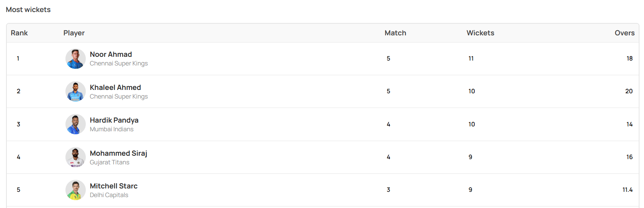Click the Most wickets heading

[28, 9]
